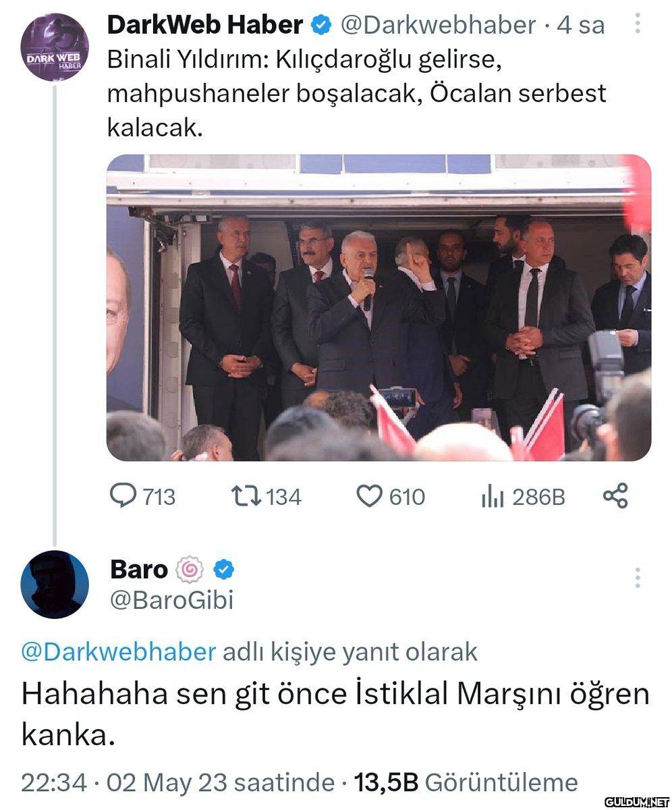The height and width of the screenshot is (810, 672).
Task: Click DarkWeb Haber's blue verified badge
Action: (x=320, y=26)
